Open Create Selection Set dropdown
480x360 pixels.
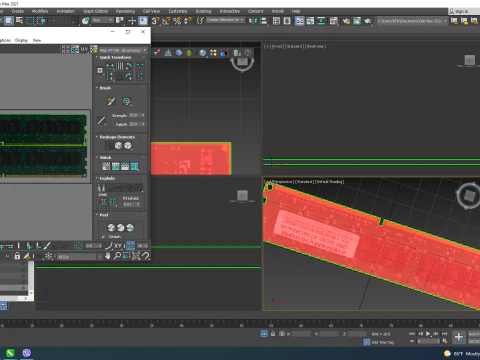click(x=225, y=20)
